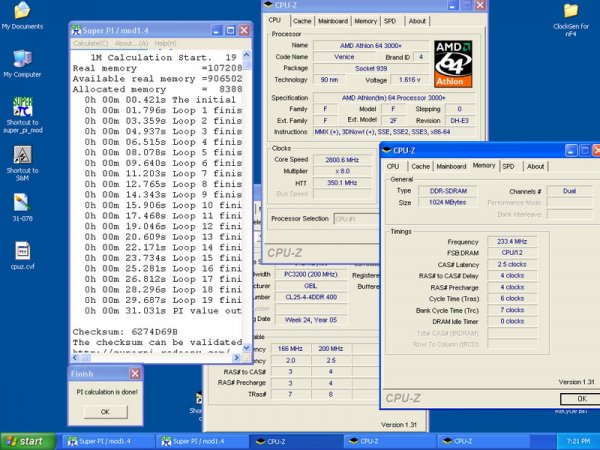Click the Week 24, Year 05 value
This screenshot has width=600, height=450.
(311, 320)
